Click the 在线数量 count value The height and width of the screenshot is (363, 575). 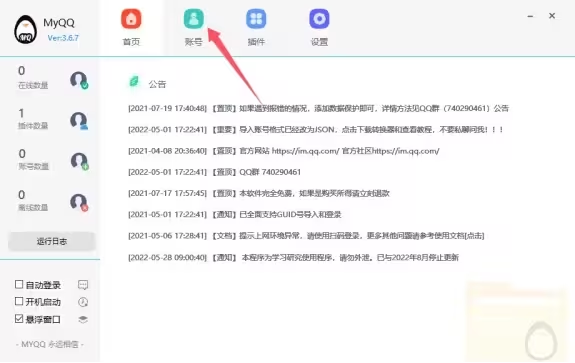[x=22, y=70]
